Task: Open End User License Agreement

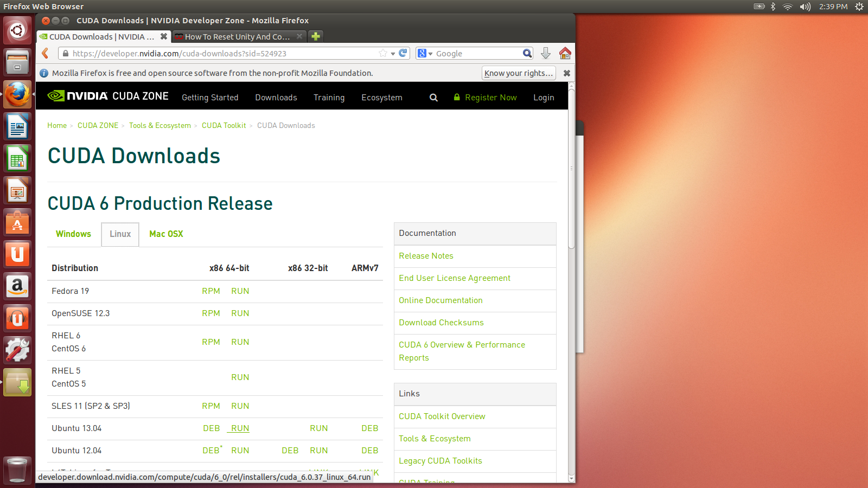Action: click(x=455, y=278)
